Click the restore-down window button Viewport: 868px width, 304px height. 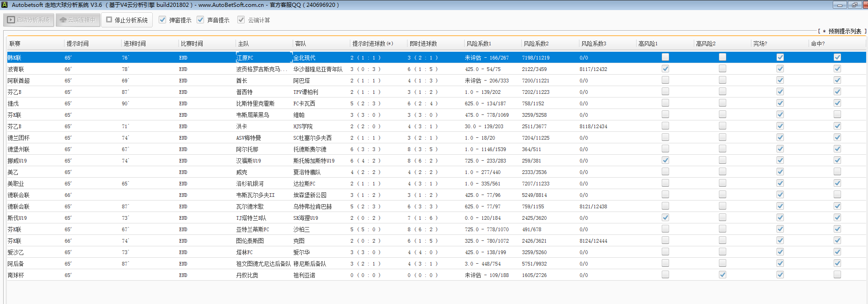[x=854, y=5]
